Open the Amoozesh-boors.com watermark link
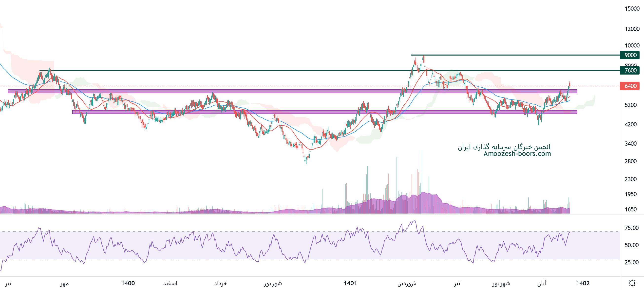The image size is (644, 290). [517, 154]
